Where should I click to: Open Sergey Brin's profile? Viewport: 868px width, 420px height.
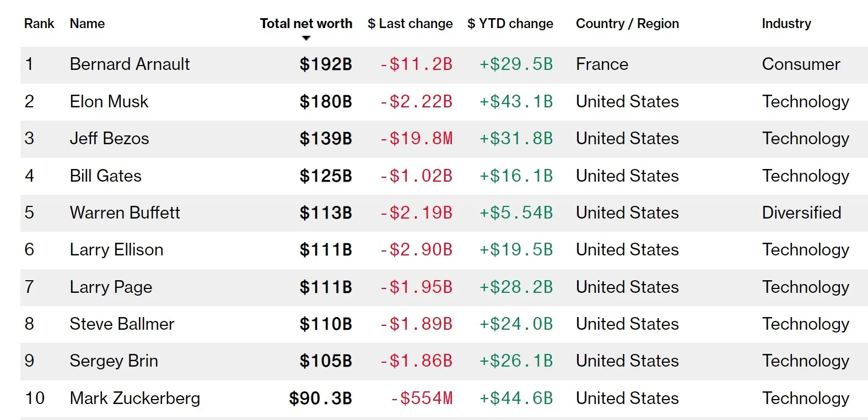pos(114,361)
